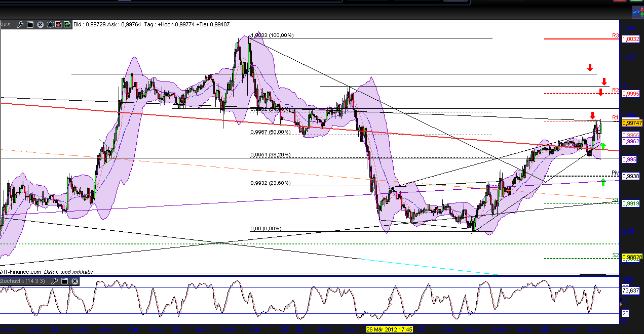
Task: Maximize the price chart panel icon
Action: (x=30, y=24)
